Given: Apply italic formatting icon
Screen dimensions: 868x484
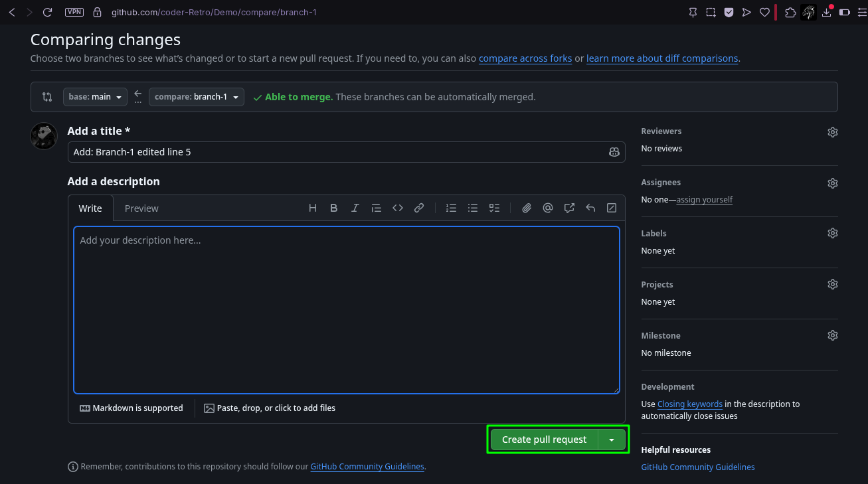Looking at the screenshot, I should click(x=355, y=208).
